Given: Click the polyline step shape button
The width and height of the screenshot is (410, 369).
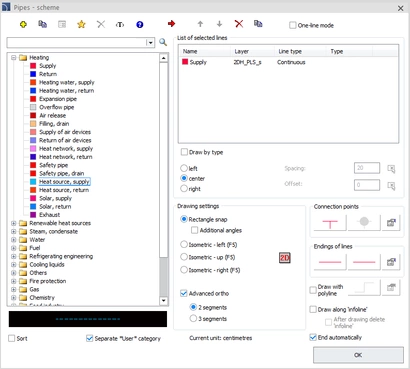Looking at the screenshot, I should (364, 288).
